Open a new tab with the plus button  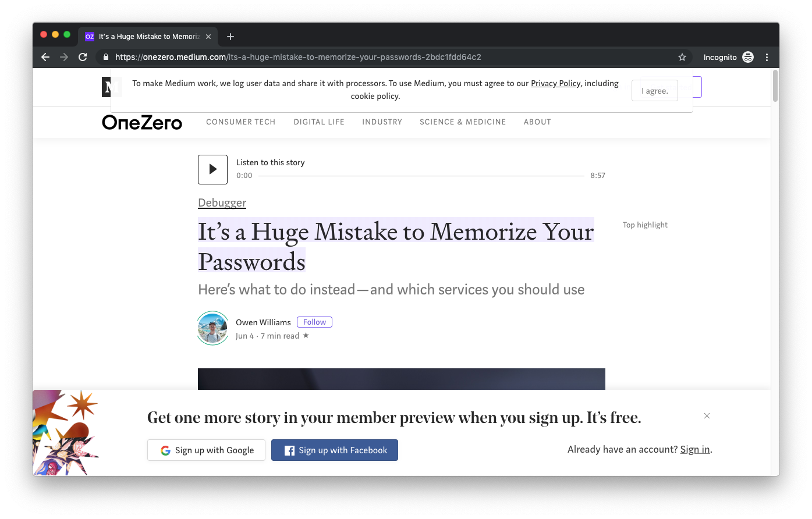231,37
